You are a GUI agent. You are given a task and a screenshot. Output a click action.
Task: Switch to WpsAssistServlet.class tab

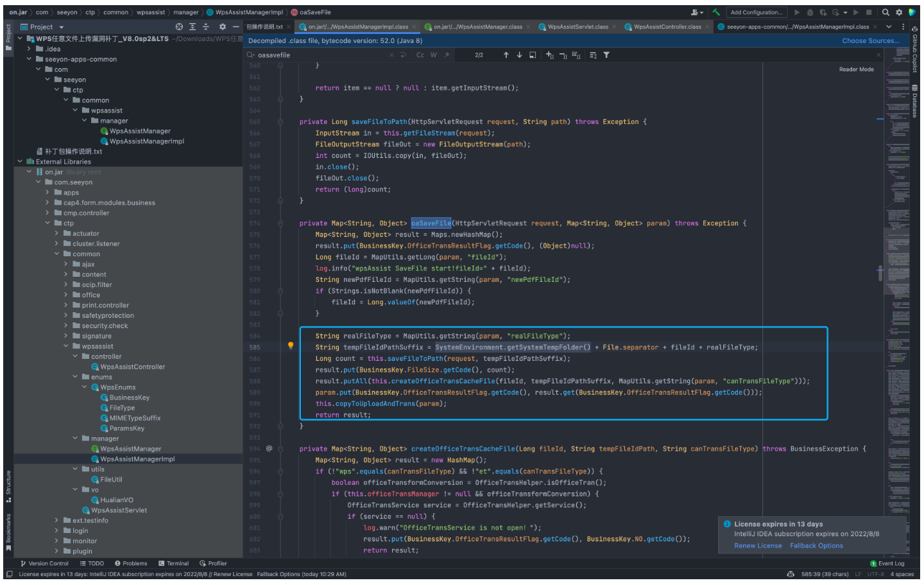[x=577, y=27]
